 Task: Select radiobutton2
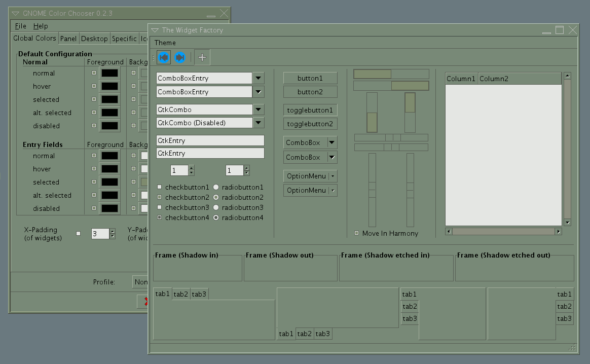click(x=216, y=197)
